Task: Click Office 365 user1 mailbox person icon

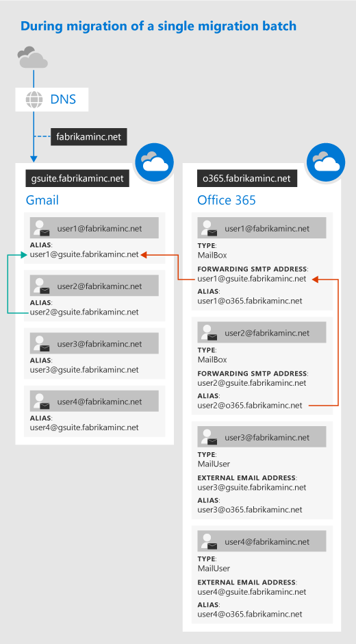Action: (209, 228)
